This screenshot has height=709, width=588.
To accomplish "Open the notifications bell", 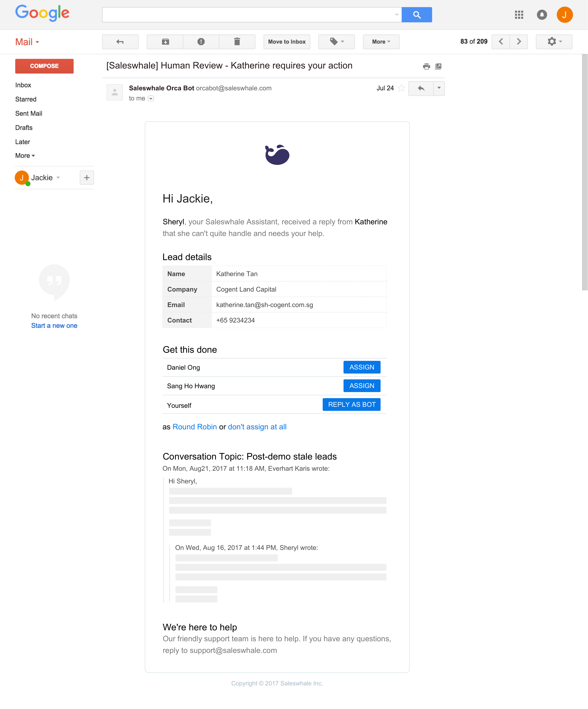I will pos(542,15).
